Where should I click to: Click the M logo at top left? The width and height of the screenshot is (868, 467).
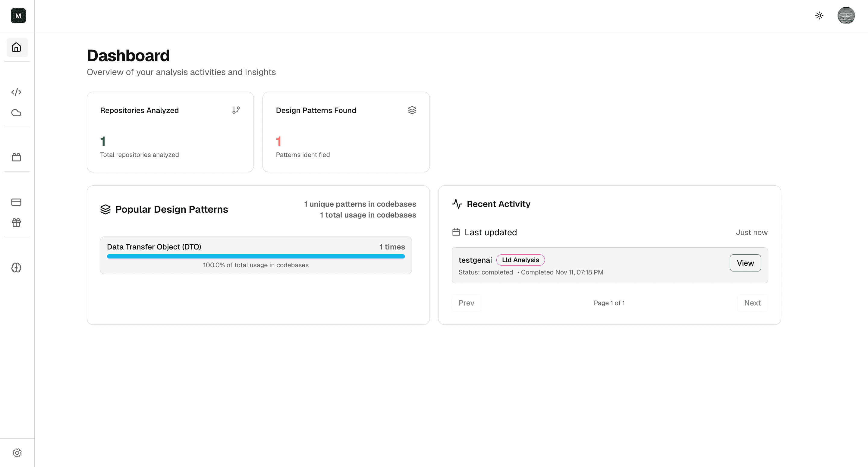tap(18, 15)
